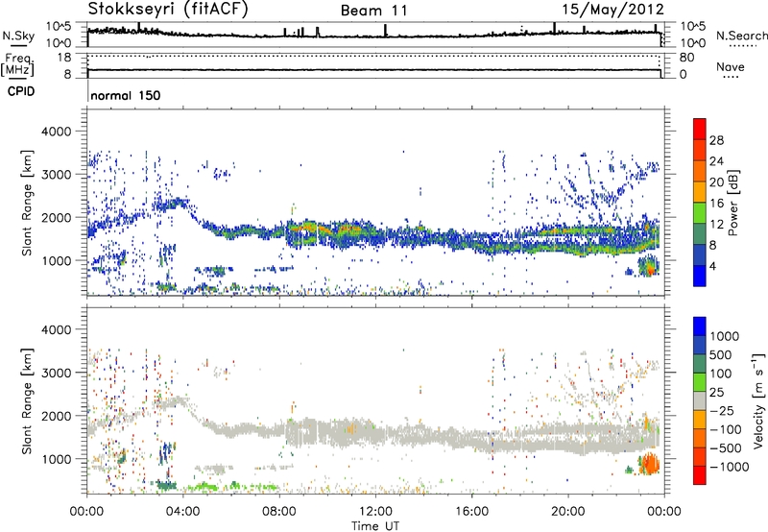Select the "04:00" time tick label
The height and width of the screenshot is (532, 768).
[182, 512]
